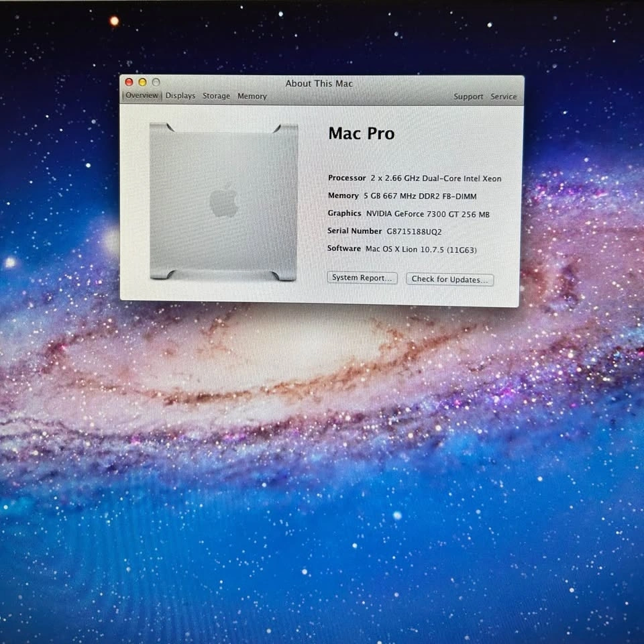The width and height of the screenshot is (644, 644).
Task: Open the Support section
Action: pyautogui.click(x=468, y=97)
